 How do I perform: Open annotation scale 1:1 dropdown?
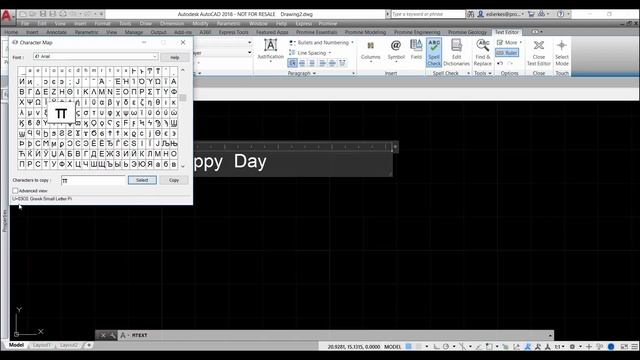tap(559, 347)
